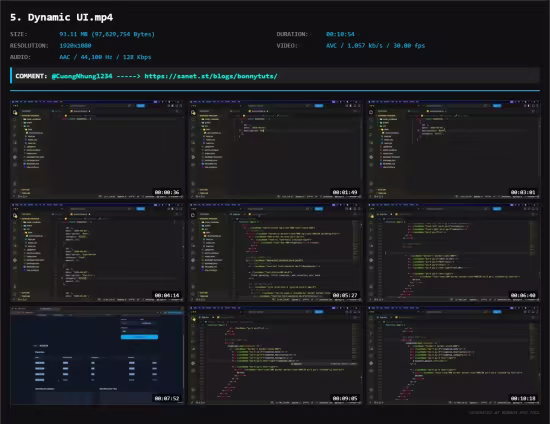Click the VIDEO: label
Viewport: 550px width, 424px height.
[287, 46]
